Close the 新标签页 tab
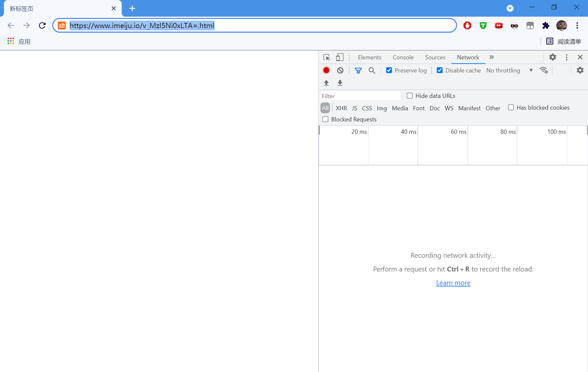This screenshot has height=372, width=588. (114, 8)
